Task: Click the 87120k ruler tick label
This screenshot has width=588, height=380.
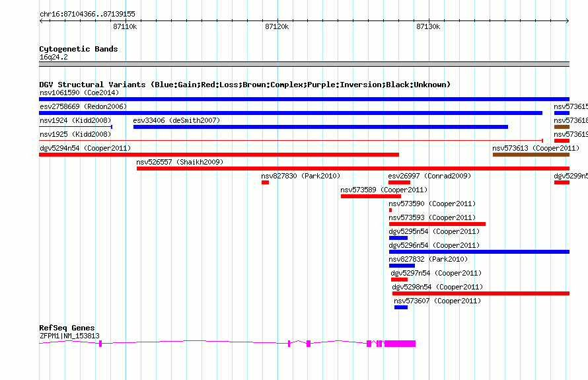Action: pyautogui.click(x=277, y=26)
